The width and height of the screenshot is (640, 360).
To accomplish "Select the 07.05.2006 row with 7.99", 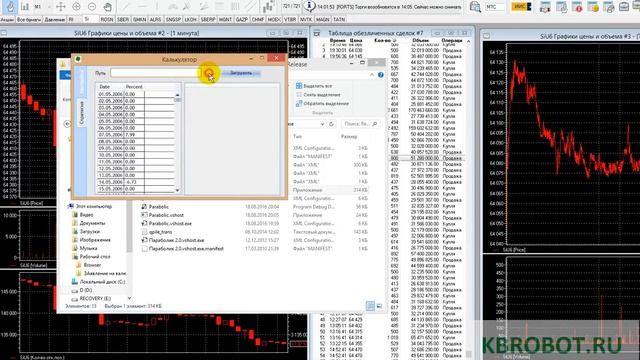I will click(136, 135).
